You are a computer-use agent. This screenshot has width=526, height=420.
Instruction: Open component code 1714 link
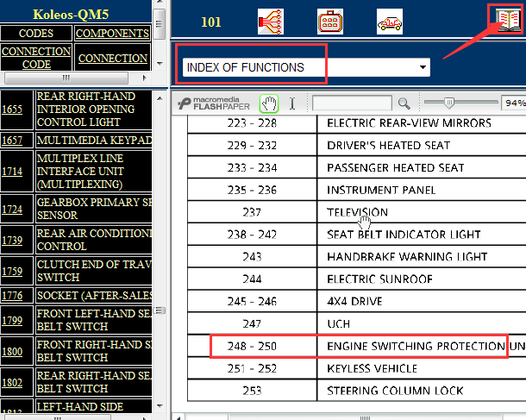[12, 172]
